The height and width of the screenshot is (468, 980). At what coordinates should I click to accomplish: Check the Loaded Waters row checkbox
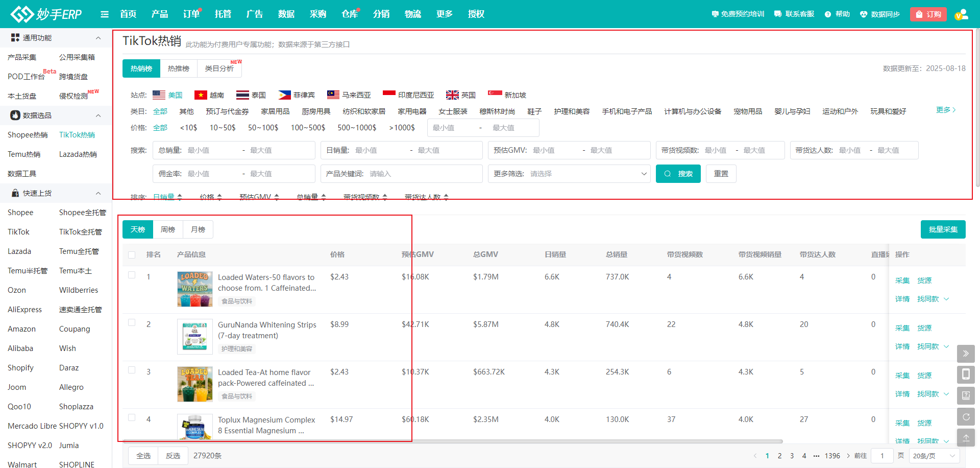click(x=132, y=275)
